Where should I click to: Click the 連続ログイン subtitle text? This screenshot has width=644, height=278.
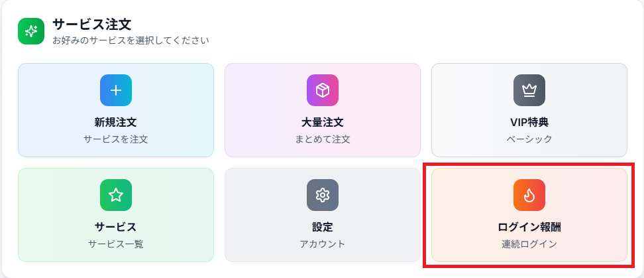[529, 244]
